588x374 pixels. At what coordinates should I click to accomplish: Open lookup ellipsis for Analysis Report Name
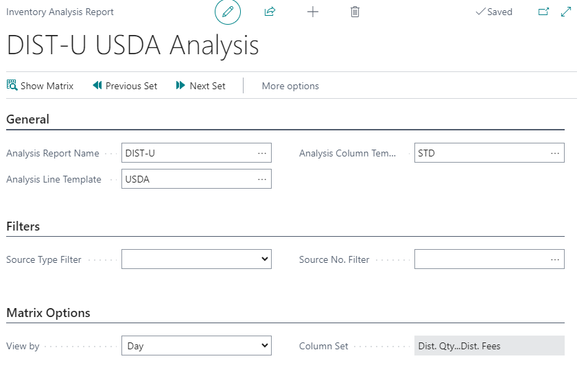(x=262, y=153)
